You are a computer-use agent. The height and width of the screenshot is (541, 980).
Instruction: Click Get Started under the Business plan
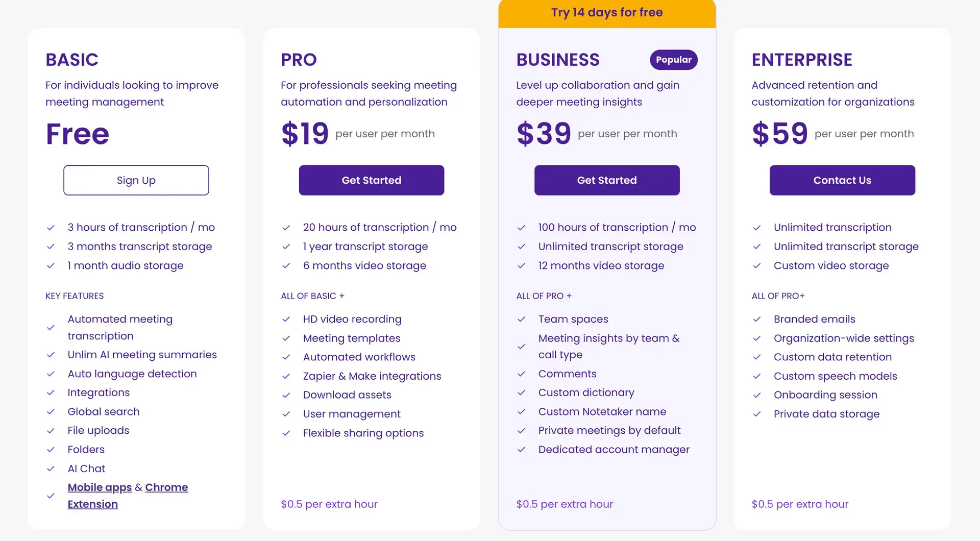coord(606,180)
